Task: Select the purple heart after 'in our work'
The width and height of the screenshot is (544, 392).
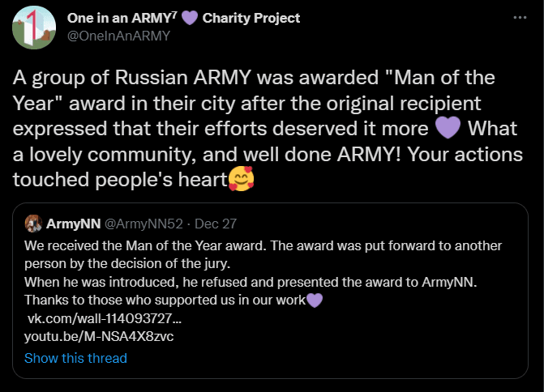Action: pyautogui.click(x=315, y=300)
